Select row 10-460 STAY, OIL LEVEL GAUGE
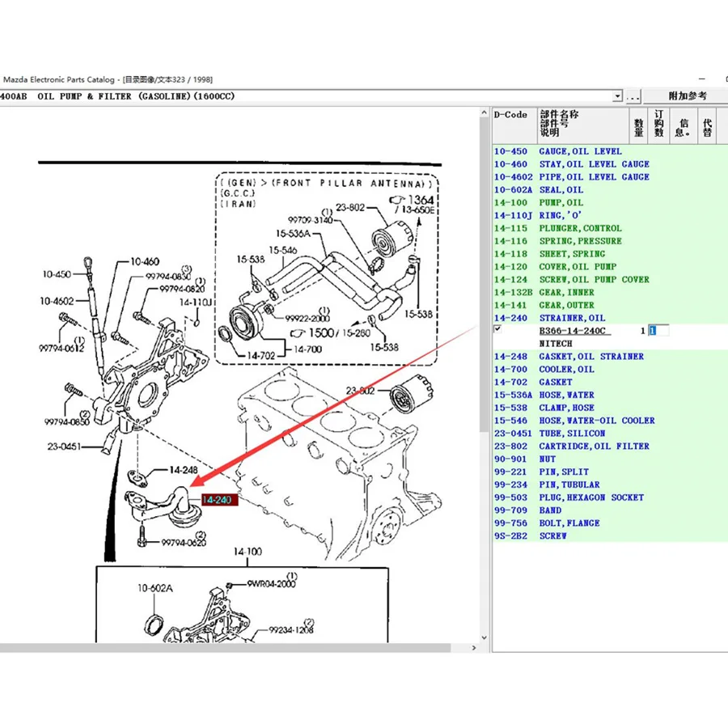 click(x=610, y=164)
